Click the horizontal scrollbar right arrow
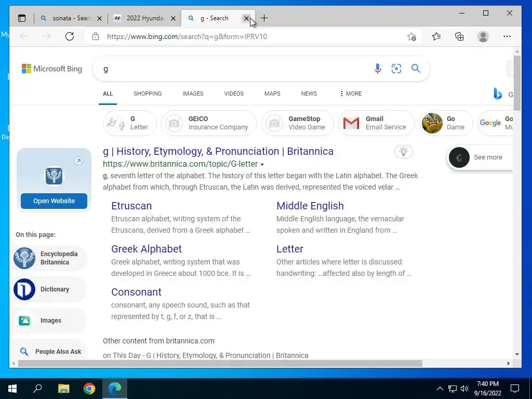This screenshot has width=532, height=399. pos(508,363)
